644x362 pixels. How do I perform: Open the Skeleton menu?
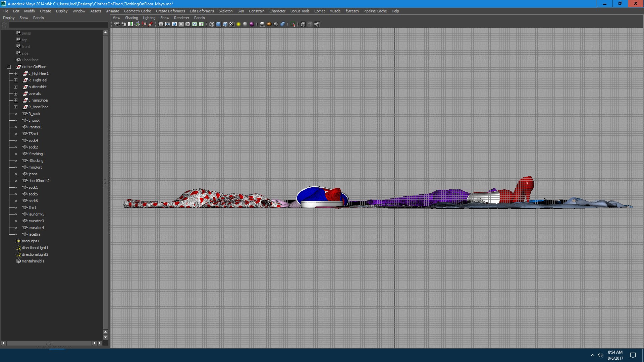[225, 11]
